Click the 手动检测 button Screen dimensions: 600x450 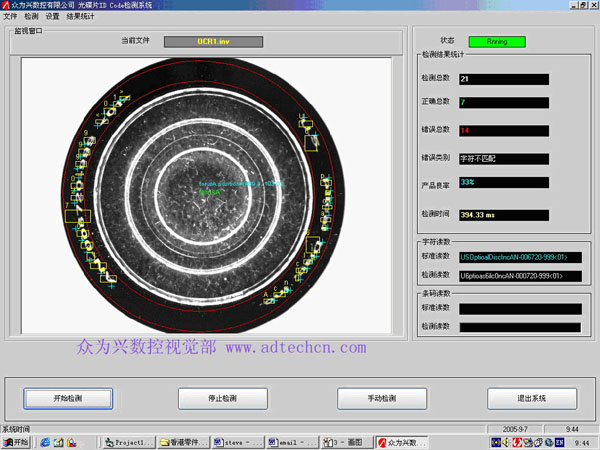click(380, 397)
